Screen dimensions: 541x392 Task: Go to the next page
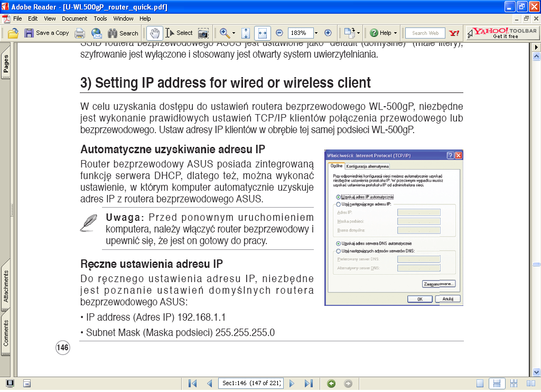[292, 384]
